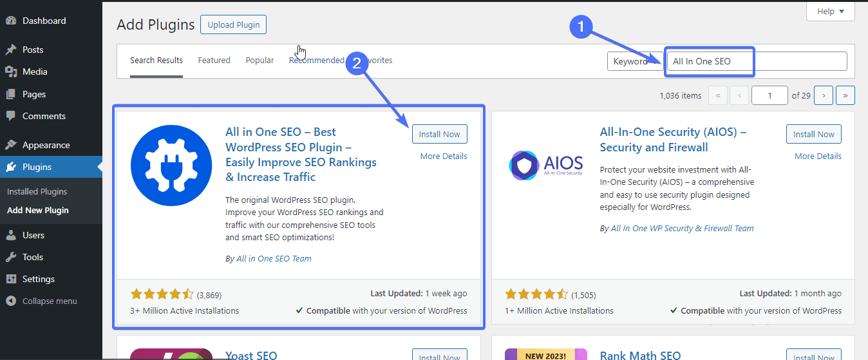Open the Keyword search type dropdown
Image resolution: width=868 pixels, height=360 pixels.
coord(635,61)
